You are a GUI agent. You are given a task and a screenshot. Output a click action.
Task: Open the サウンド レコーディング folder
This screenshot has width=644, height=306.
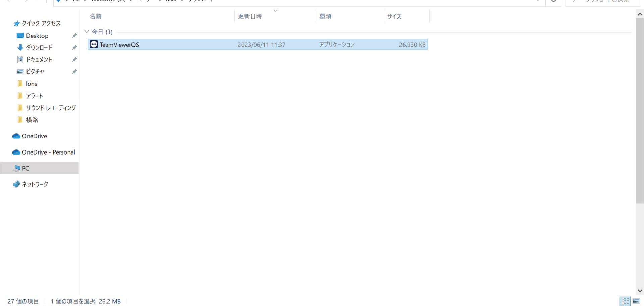point(51,108)
